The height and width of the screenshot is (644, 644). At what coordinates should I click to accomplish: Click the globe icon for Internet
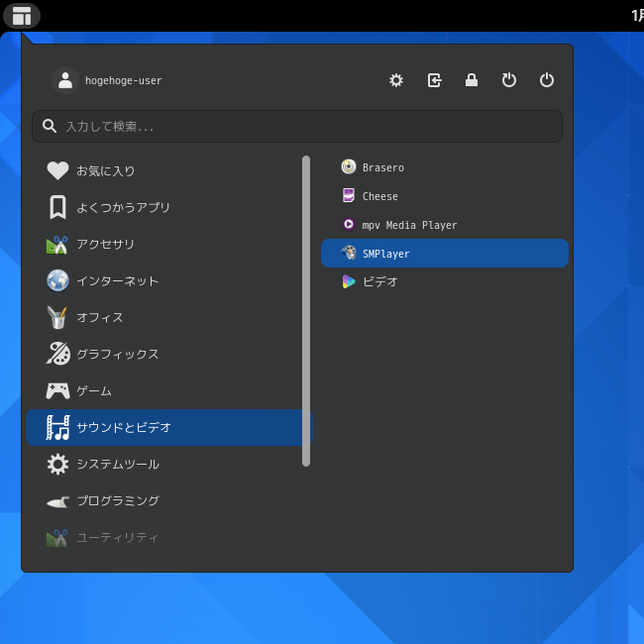pyautogui.click(x=57, y=281)
